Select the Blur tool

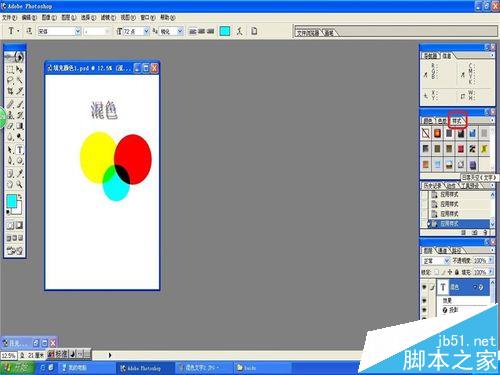point(10,137)
